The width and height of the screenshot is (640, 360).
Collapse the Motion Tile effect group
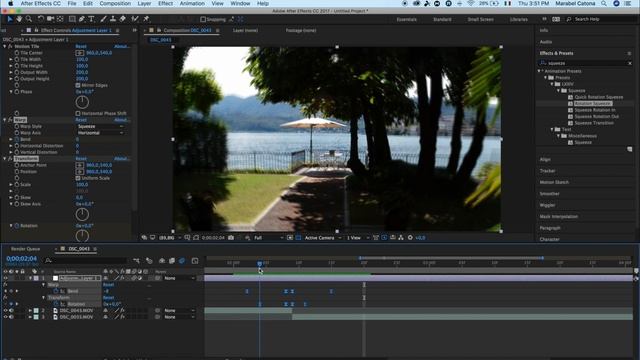pos(4,47)
